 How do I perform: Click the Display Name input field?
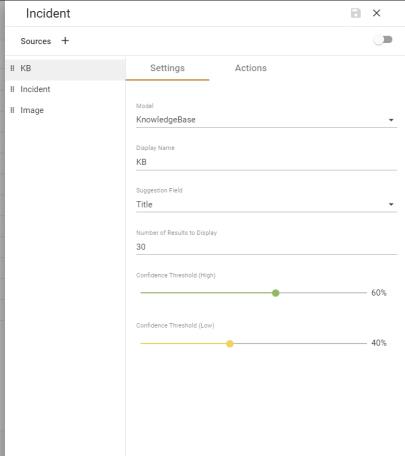pos(266,162)
